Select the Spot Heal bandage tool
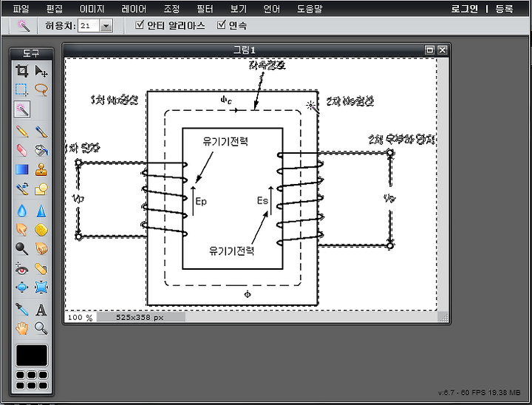The width and height of the screenshot is (532, 405). coord(41,268)
